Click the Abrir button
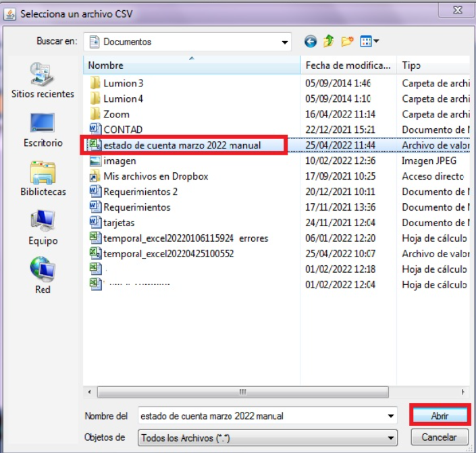The image size is (476, 453). pos(440,416)
